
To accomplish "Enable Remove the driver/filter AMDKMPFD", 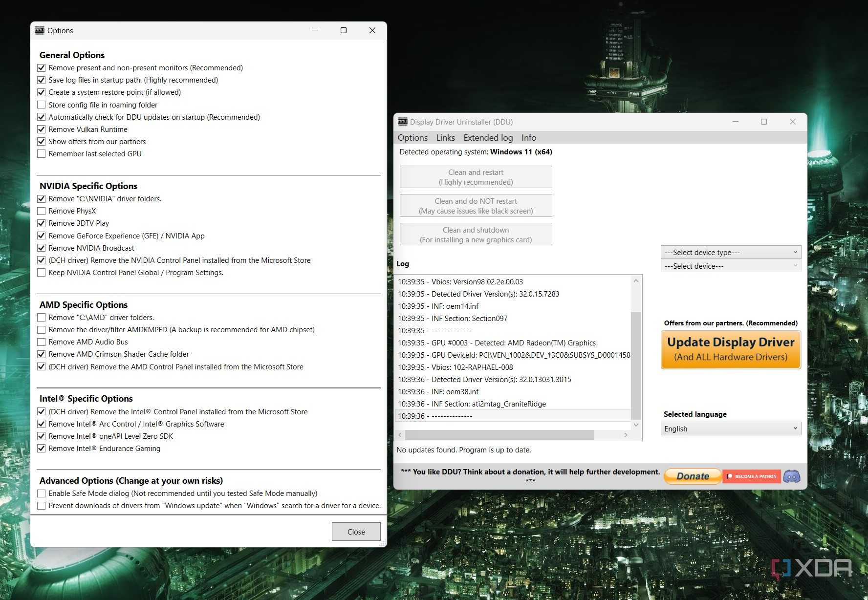I will click(42, 330).
